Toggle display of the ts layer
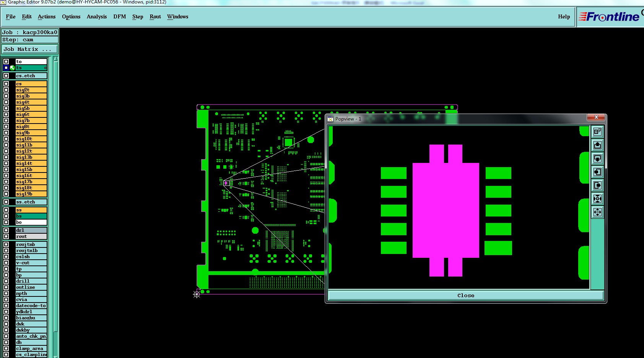The width and height of the screenshot is (644, 358). (6, 68)
